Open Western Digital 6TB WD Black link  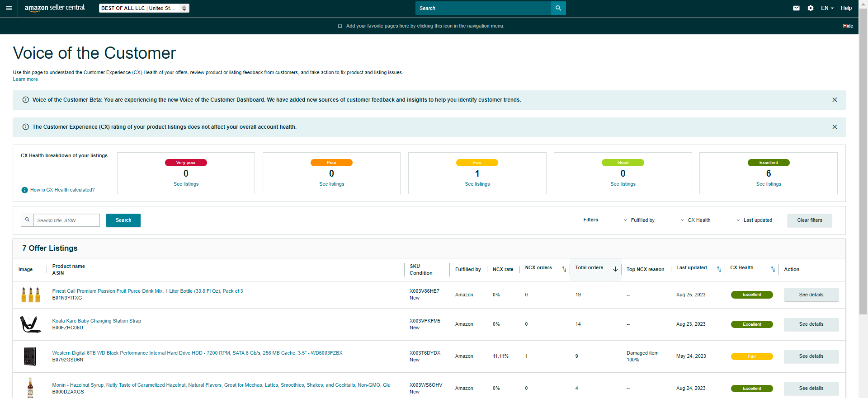click(x=197, y=353)
